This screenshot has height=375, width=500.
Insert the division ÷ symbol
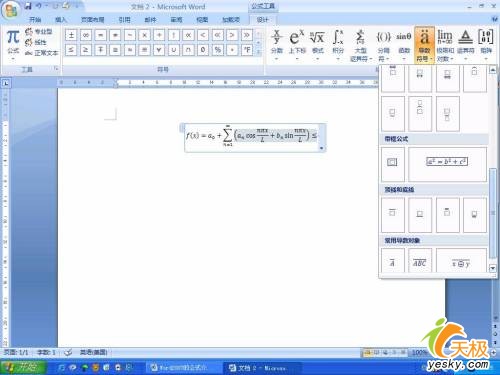point(159,35)
